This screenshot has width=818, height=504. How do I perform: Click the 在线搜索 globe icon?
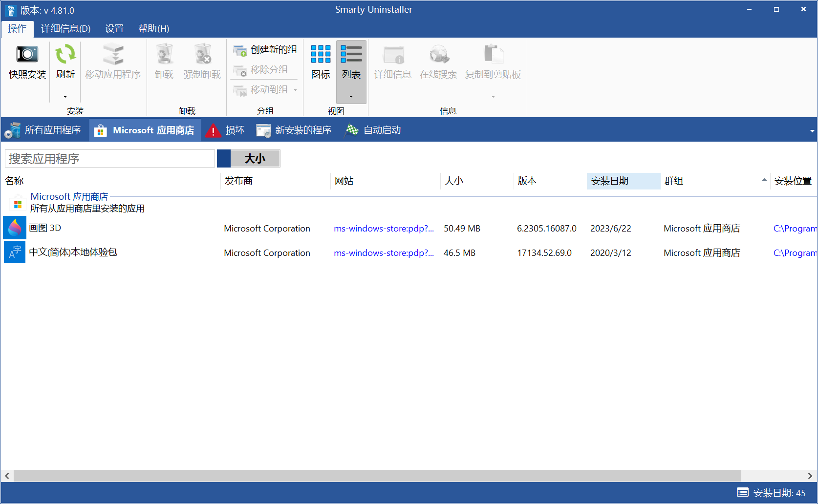pyautogui.click(x=439, y=55)
